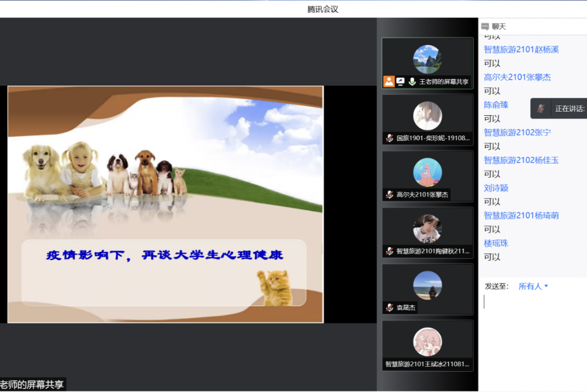The height and width of the screenshot is (392, 587).
Task: Select the pink-haired avatar of 智慧旅游2101王斌冰
Action: click(427, 342)
